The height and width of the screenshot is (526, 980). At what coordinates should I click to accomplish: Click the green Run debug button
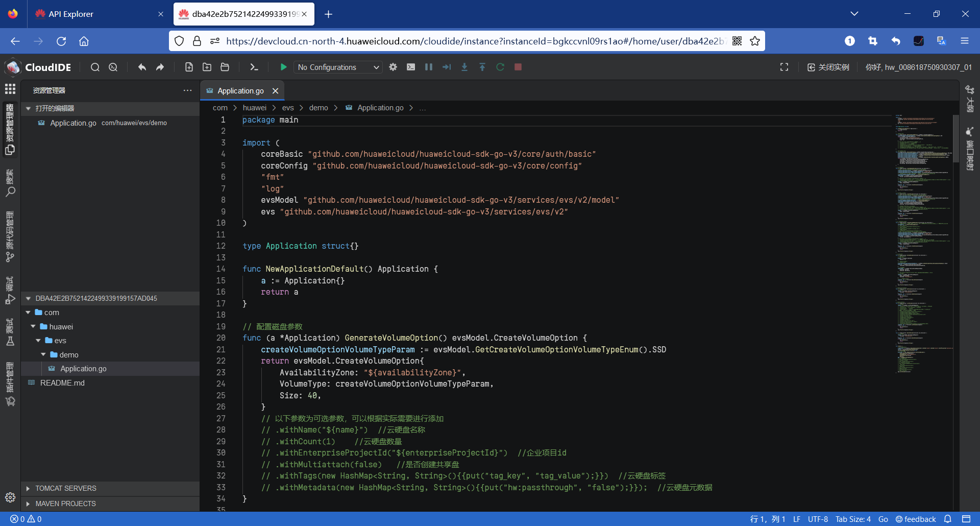(x=283, y=67)
